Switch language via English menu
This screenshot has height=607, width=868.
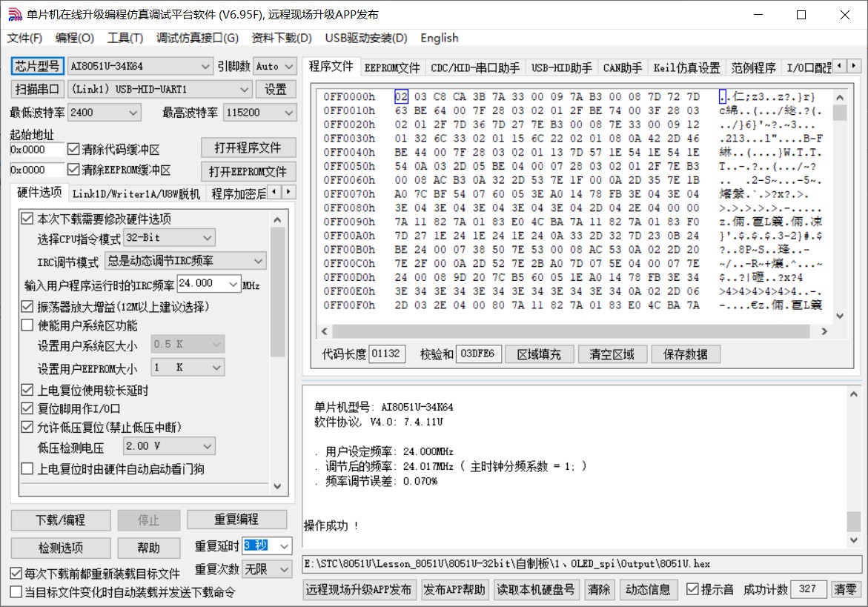440,38
